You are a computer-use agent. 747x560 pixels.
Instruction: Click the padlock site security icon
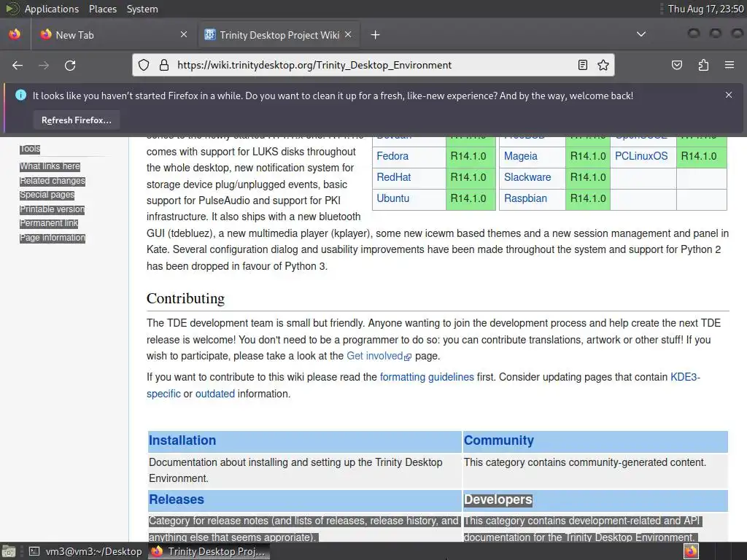pos(164,65)
